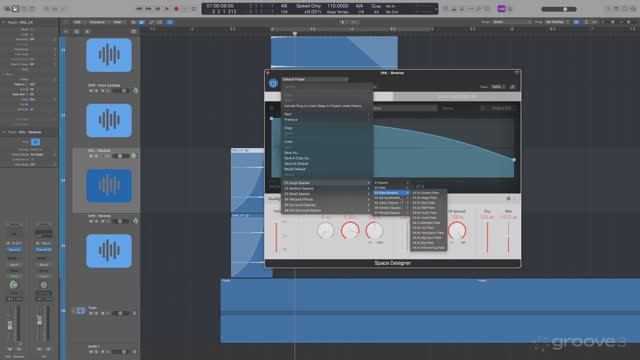Open the plug-in View 100% dropdown
Viewport: 640px width, 360px height.
498,87
